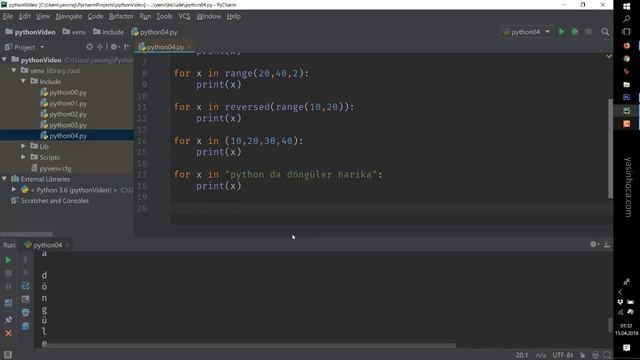Open Run panel settings gear

point(593,244)
